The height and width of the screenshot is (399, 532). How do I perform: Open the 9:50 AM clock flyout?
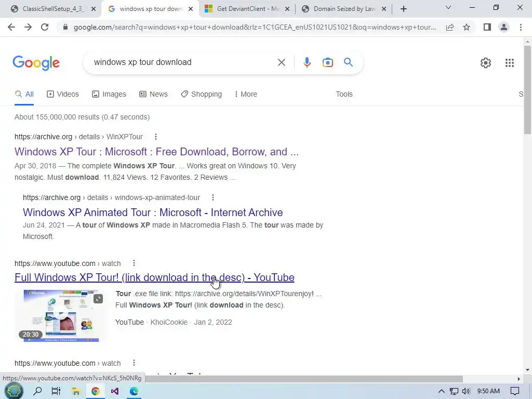pyautogui.click(x=488, y=391)
